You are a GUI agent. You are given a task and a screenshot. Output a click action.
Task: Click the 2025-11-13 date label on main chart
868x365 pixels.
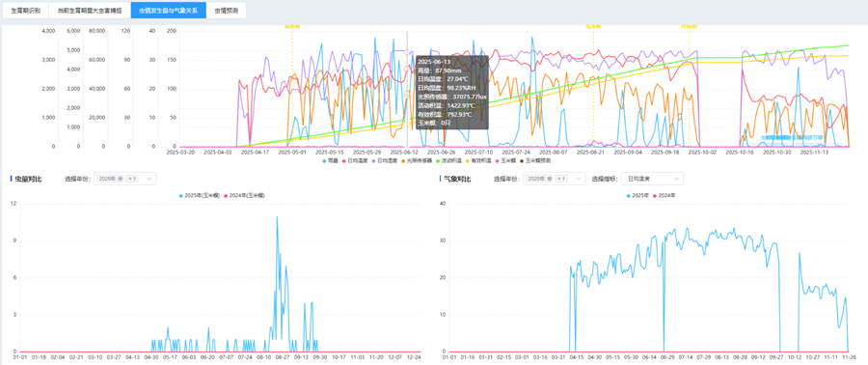click(814, 152)
